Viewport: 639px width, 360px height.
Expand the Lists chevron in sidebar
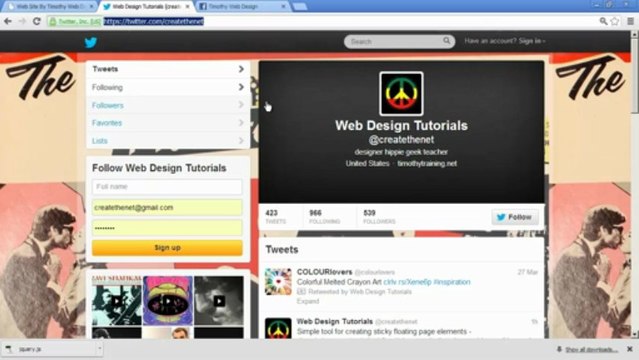point(241,140)
